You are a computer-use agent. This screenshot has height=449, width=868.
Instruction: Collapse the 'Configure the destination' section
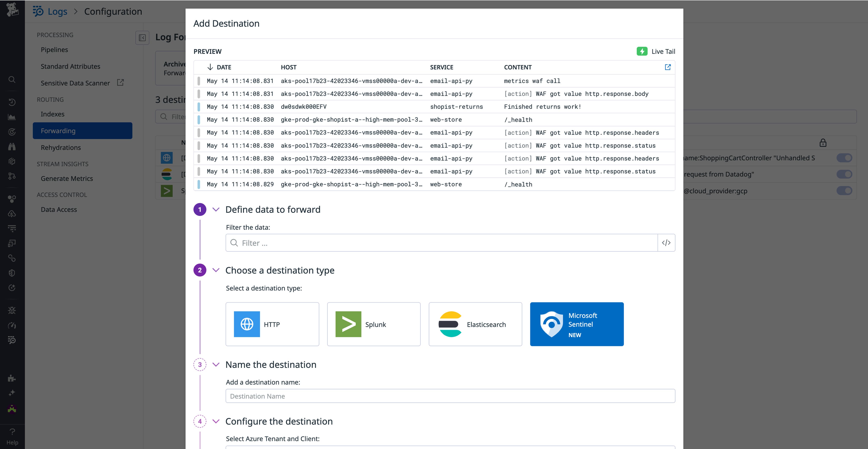pyautogui.click(x=216, y=421)
